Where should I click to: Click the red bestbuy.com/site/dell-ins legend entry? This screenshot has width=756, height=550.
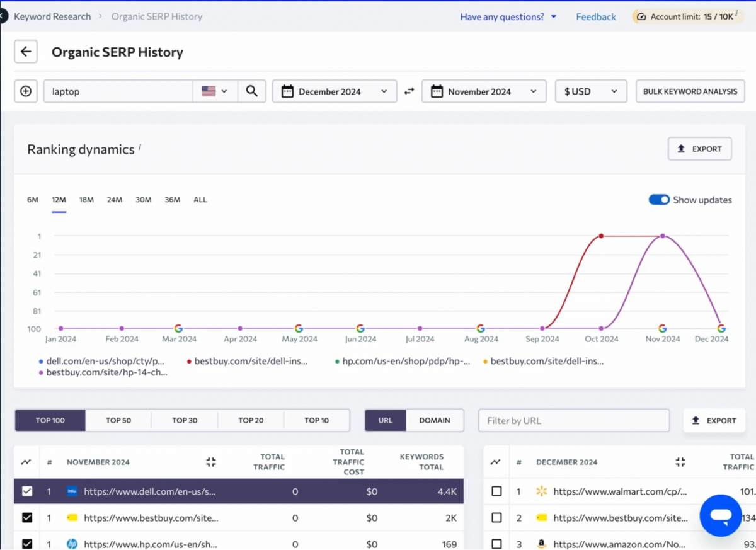(x=248, y=361)
